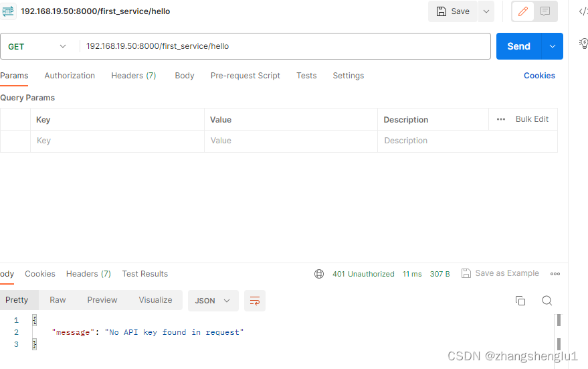
Task: Select the Pretty view
Action: tap(17, 300)
